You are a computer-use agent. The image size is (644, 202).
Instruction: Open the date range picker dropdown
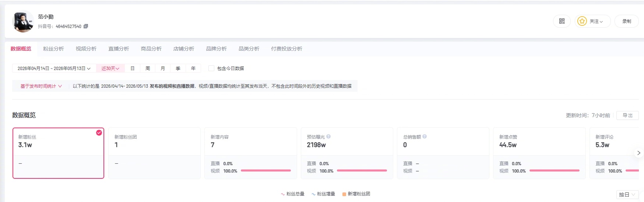click(x=54, y=68)
